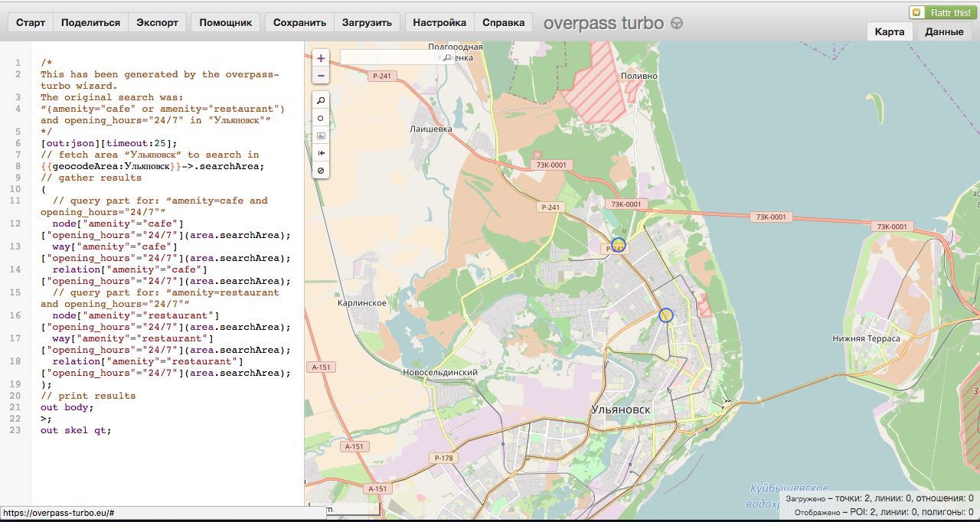Select the POI circle nearest the Ульяновск label
The width and height of the screenshot is (980, 522).
click(665, 315)
